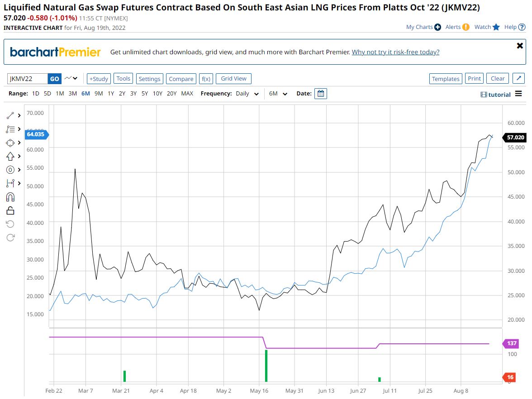Open the Frequency Daily dropdown
Screen dimensions: 532x399
pos(247,94)
